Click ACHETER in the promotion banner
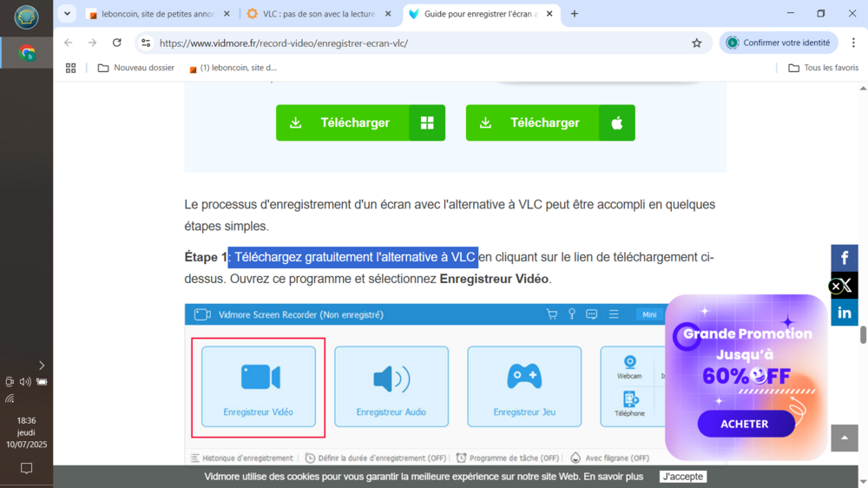Viewport: 868px width, 488px height. [x=745, y=424]
